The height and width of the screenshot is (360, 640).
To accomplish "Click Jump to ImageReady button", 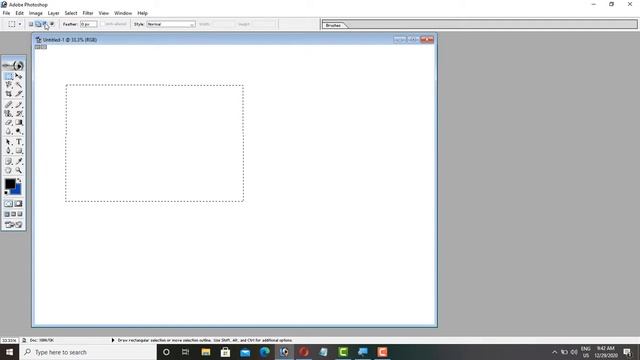I will 13,225.
